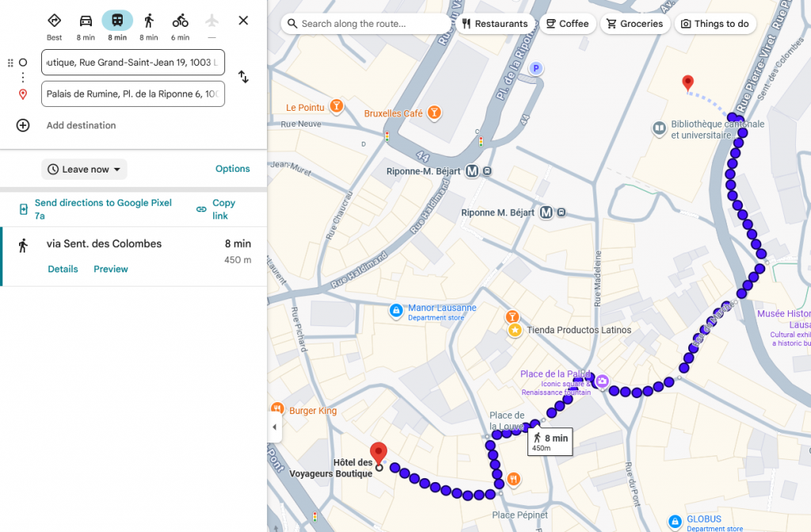Image resolution: width=811 pixels, height=532 pixels.
Task: Click the Riponne-M. Béjart metro station icon
Action: 472,171
